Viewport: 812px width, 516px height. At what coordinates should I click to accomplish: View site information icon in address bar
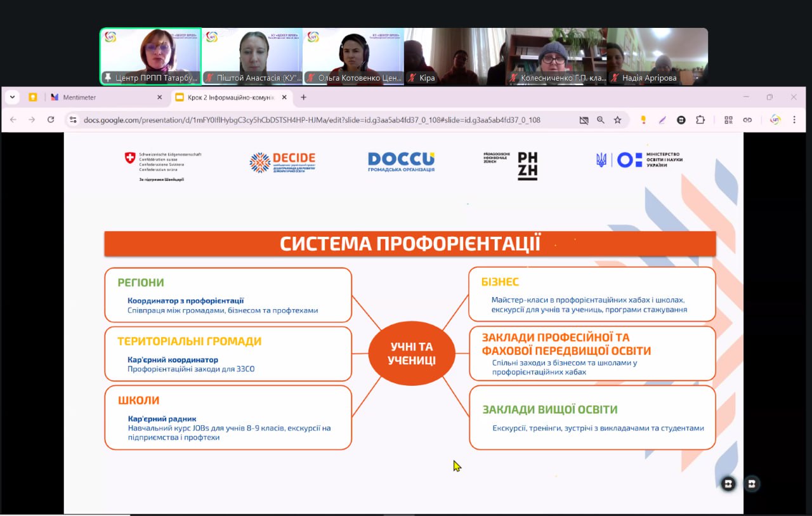tap(73, 119)
